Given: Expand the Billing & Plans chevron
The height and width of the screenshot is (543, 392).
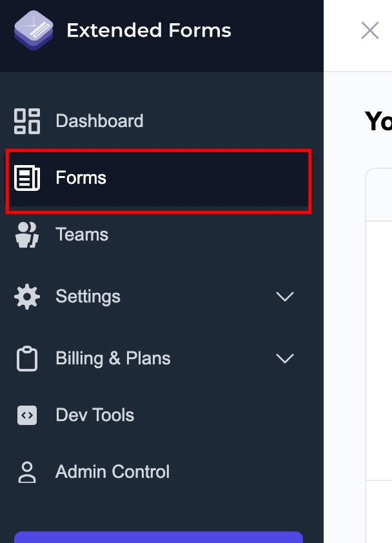Looking at the screenshot, I should point(284,358).
